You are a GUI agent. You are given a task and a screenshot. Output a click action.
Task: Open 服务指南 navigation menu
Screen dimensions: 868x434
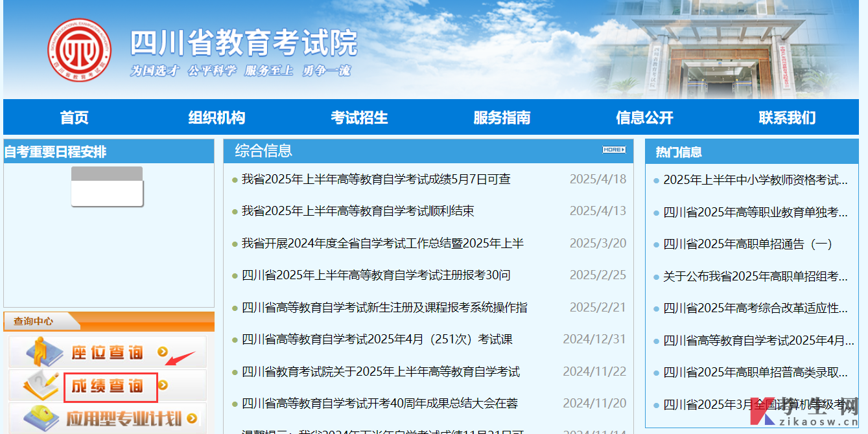pos(502,117)
